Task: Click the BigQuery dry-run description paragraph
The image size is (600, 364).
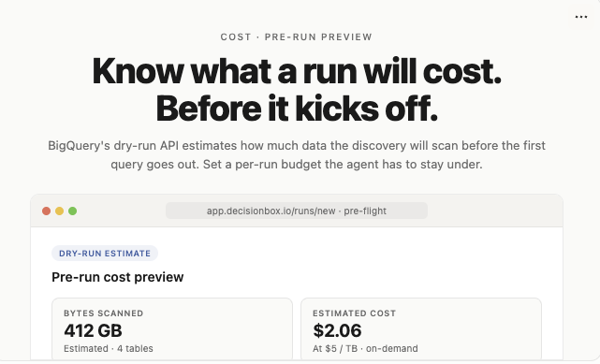Action: coord(297,154)
